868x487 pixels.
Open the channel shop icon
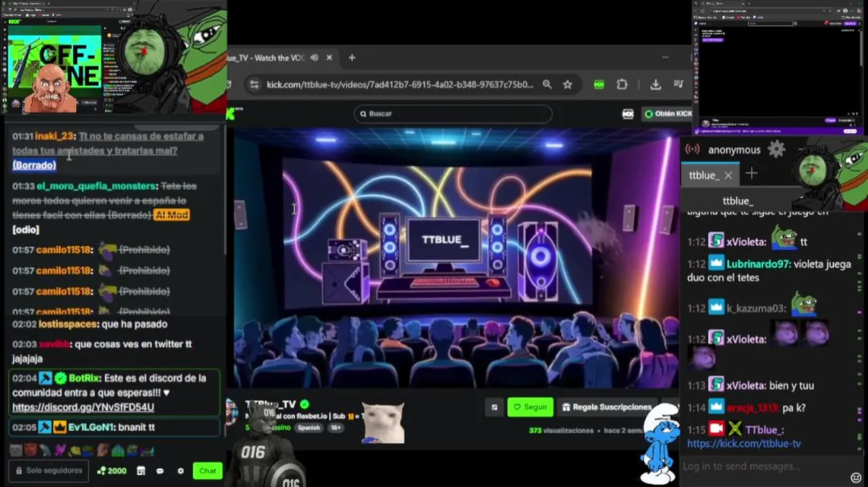141,471
